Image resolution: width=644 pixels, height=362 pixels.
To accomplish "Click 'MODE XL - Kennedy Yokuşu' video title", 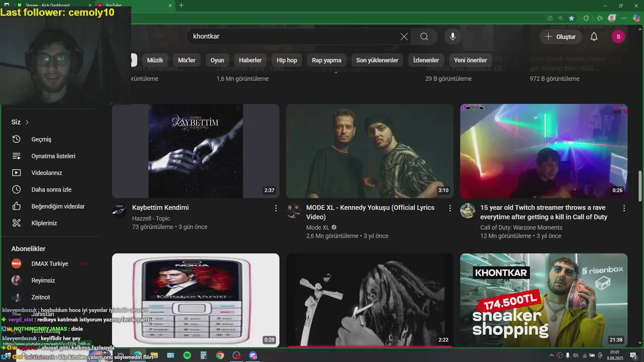I will (x=370, y=212).
